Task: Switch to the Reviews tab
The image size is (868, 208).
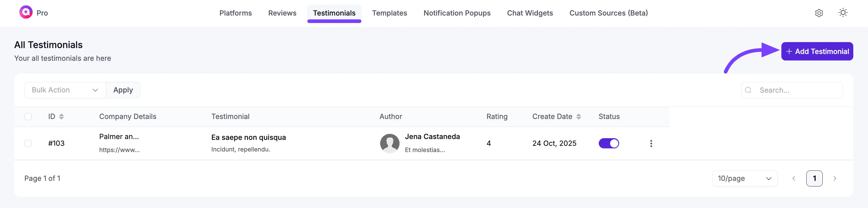Action: (282, 13)
